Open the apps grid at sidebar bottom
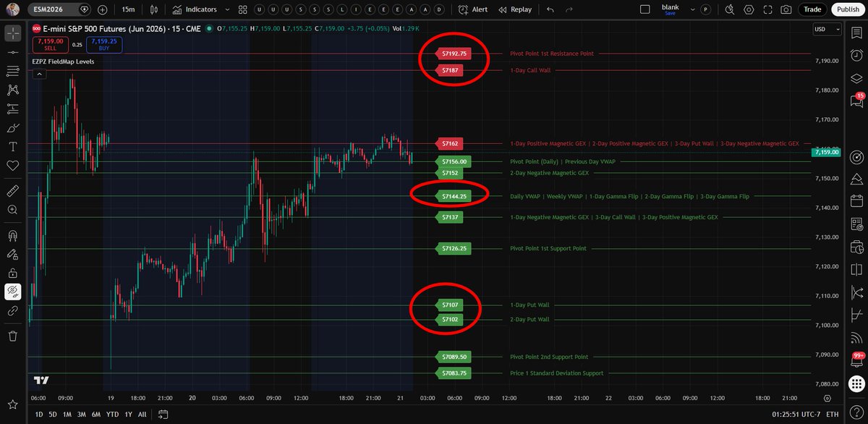The image size is (868, 424). [x=857, y=383]
